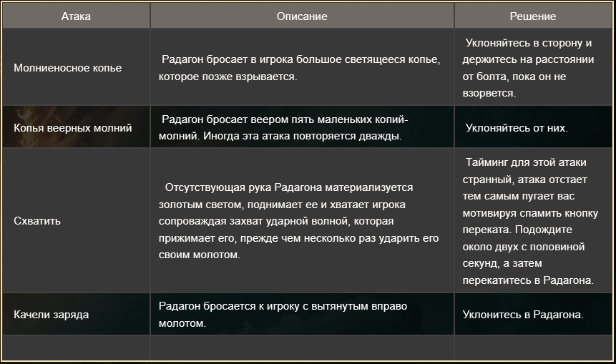Click the description of Radagon's golden missing hand

point(300,220)
